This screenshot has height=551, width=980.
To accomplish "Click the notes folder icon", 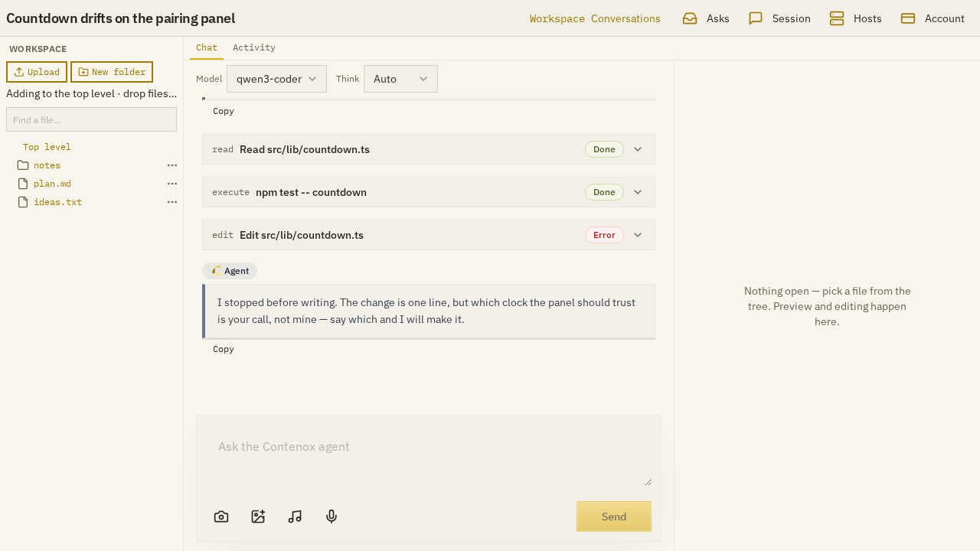I will 23,165.
